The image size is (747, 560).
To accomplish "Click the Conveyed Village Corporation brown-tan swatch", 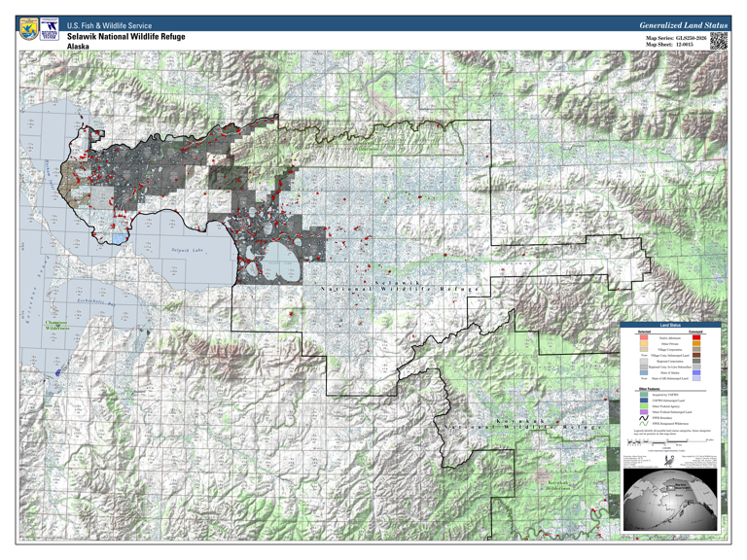I will (x=696, y=349).
